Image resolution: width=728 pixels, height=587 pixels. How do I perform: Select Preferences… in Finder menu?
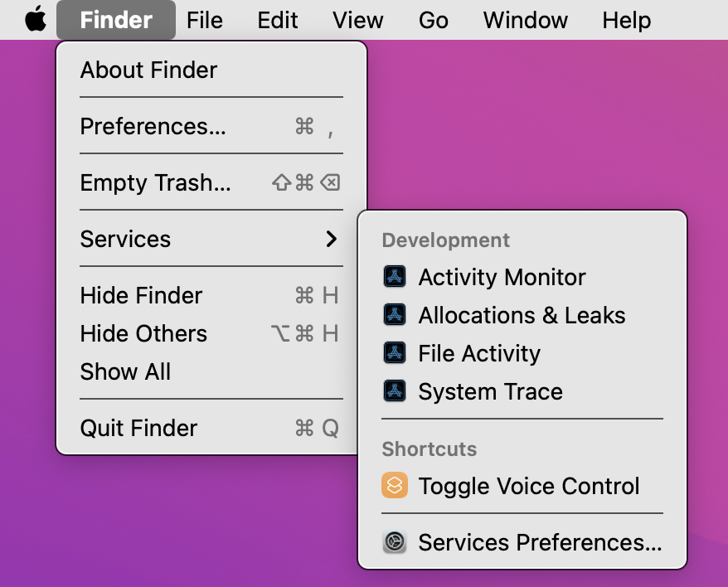click(211, 126)
